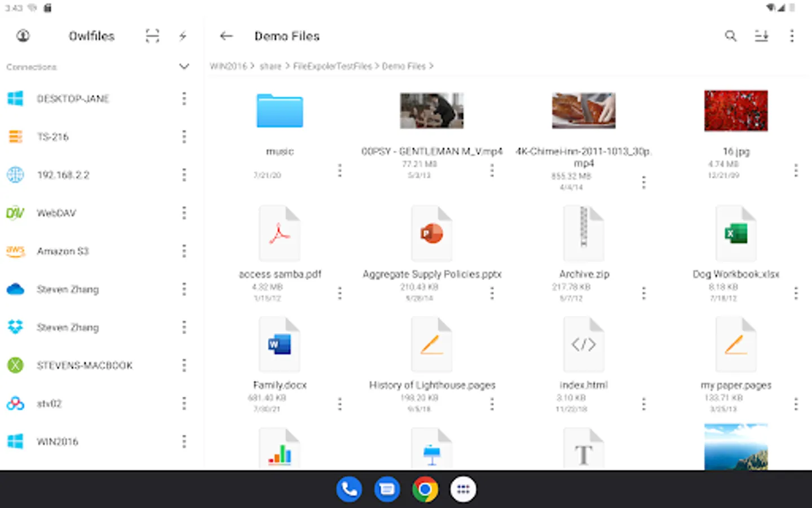Open the music folder's more options
Screen dimensions: 812x508
pos(339,170)
